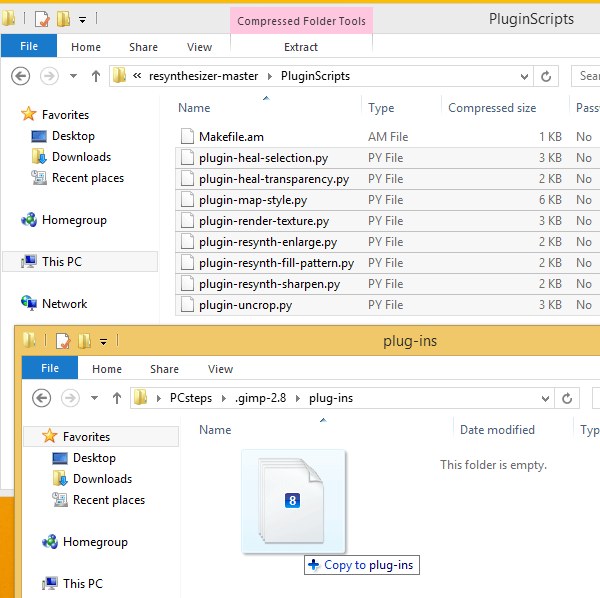Open File menu in plug-ins window

tap(50, 368)
